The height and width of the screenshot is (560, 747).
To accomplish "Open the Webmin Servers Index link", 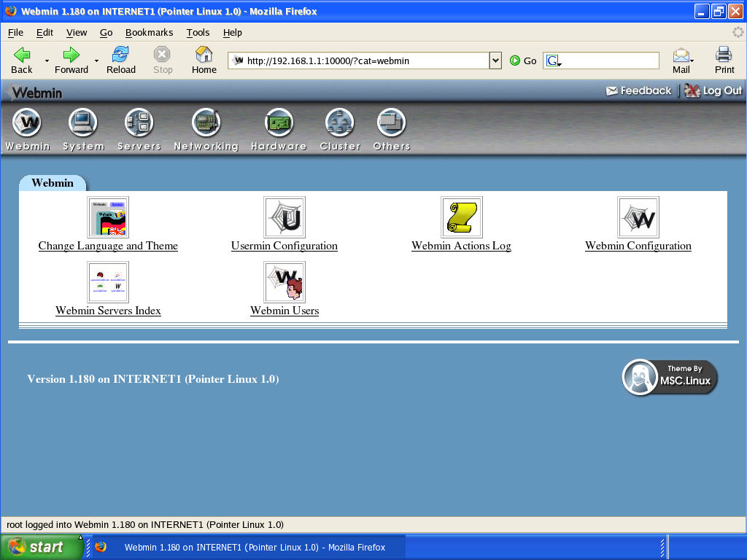I will [x=108, y=311].
